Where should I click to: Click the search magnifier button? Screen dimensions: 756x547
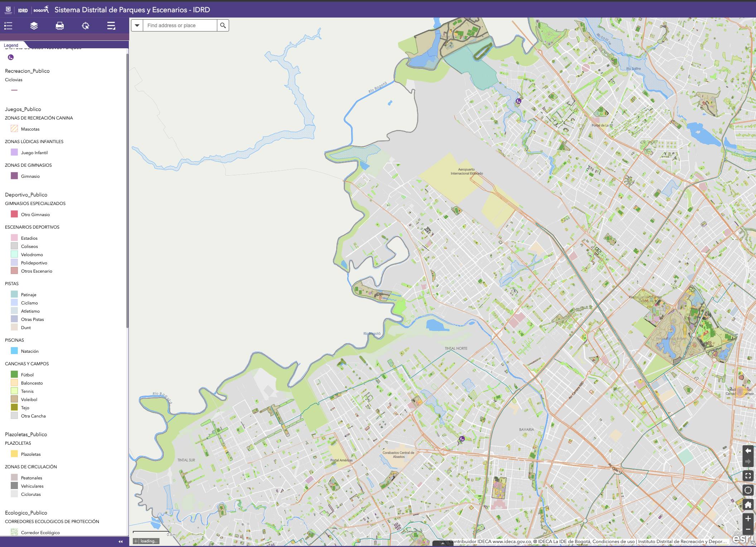223,25
